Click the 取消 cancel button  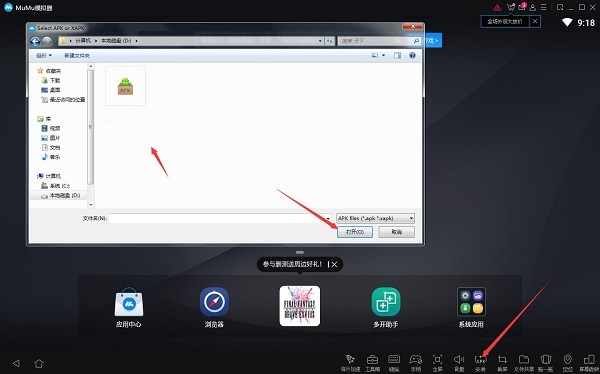[x=396, y=232]
